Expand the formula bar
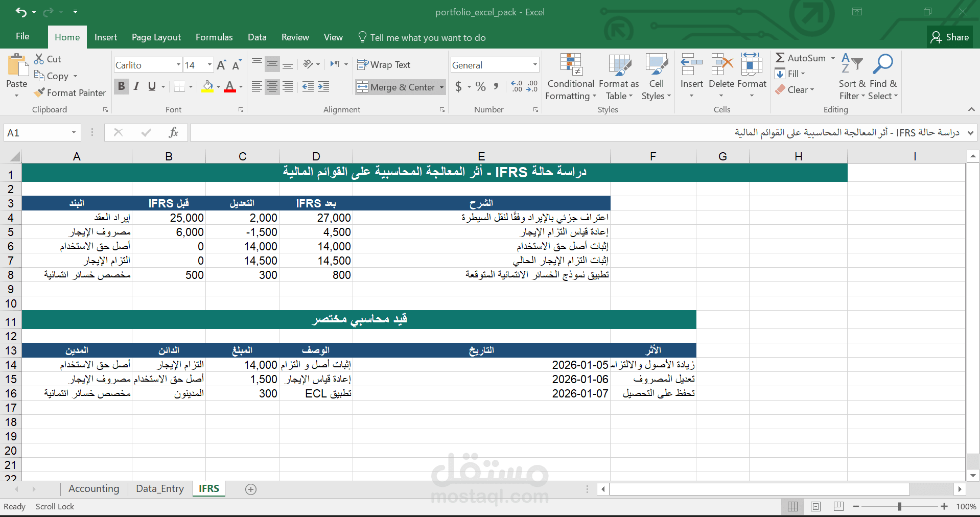This screenshot has width=980, height=517. pos(970,133)
